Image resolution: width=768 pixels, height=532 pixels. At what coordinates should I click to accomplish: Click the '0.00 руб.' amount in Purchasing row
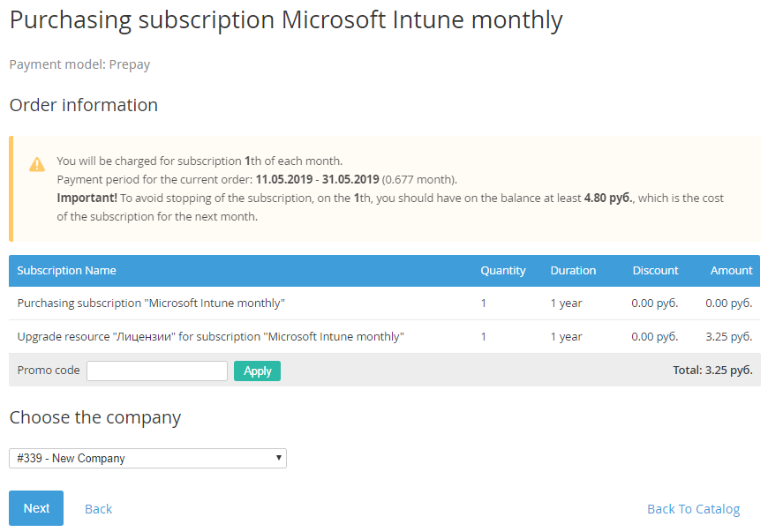pyautogui.click(x=729, y=303)
